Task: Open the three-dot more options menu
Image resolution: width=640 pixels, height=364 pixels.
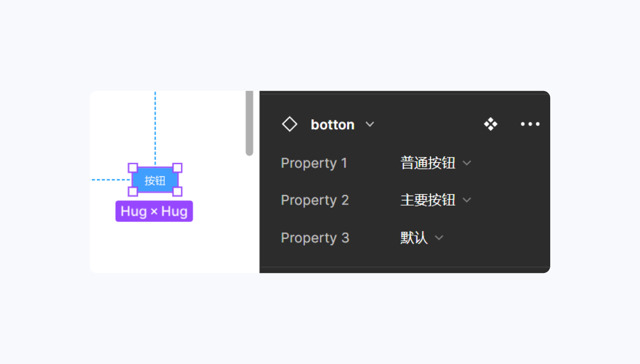Action: tap(530, 124)
